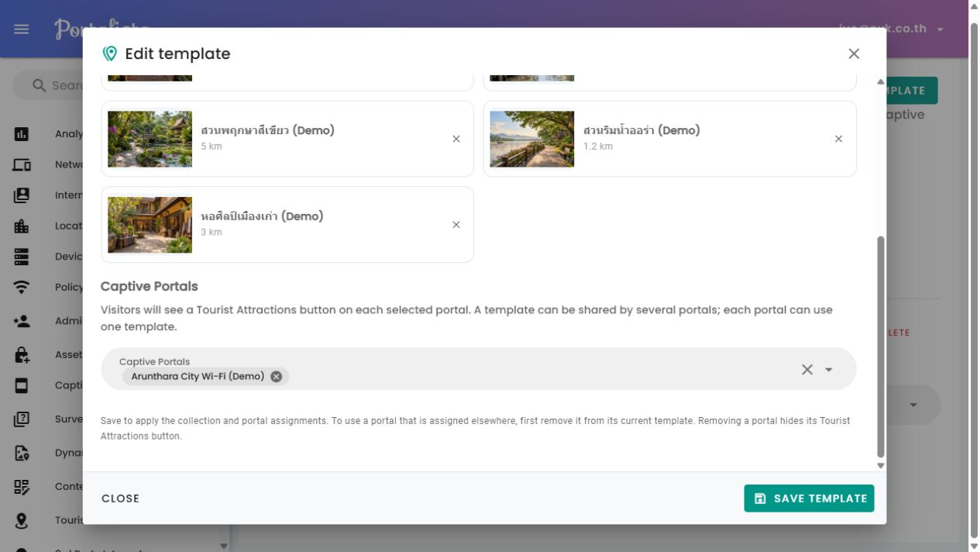Remove สวนพฤกษาสีเขียว (Demo) attraction card
Screen dimensions: 980x552
click(x=456, y=139)
